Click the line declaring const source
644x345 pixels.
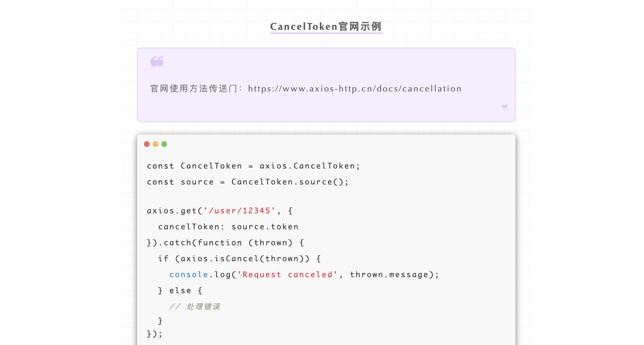[247, 182]
